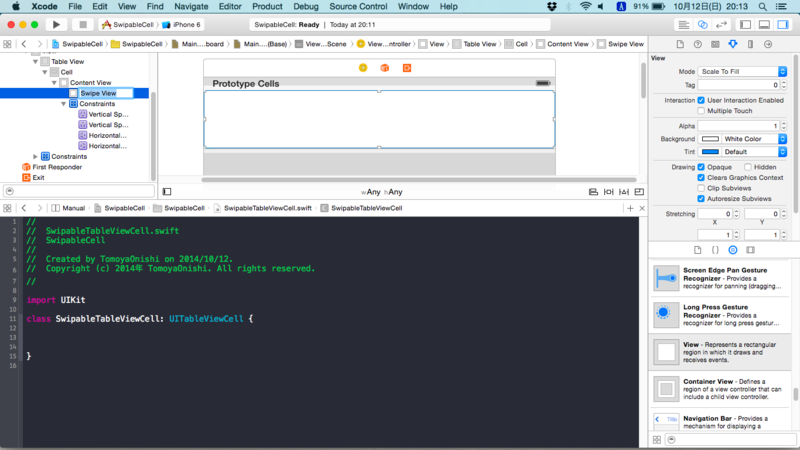Open the Quick Help inspector

pyautogui.click(x=697, y=44)
